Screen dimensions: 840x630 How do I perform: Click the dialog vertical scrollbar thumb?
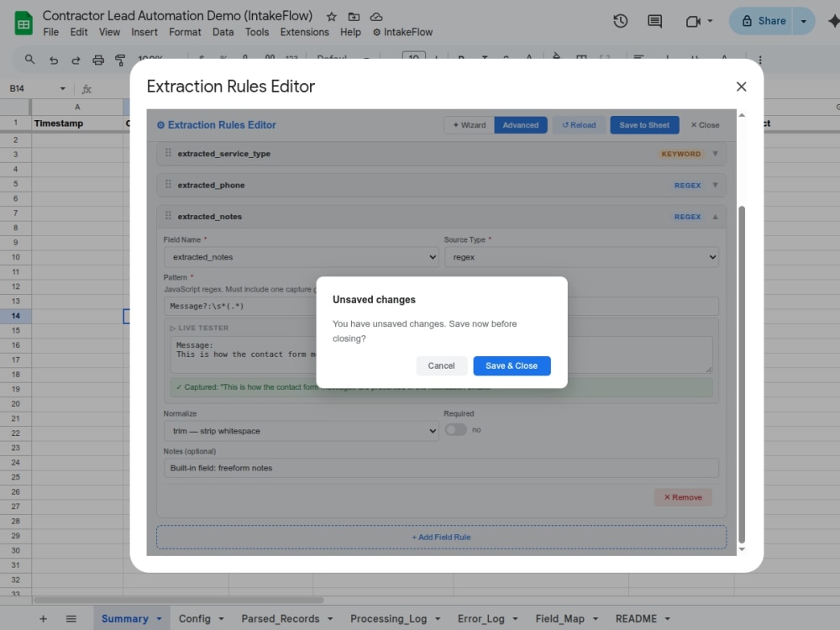[742, 375]
